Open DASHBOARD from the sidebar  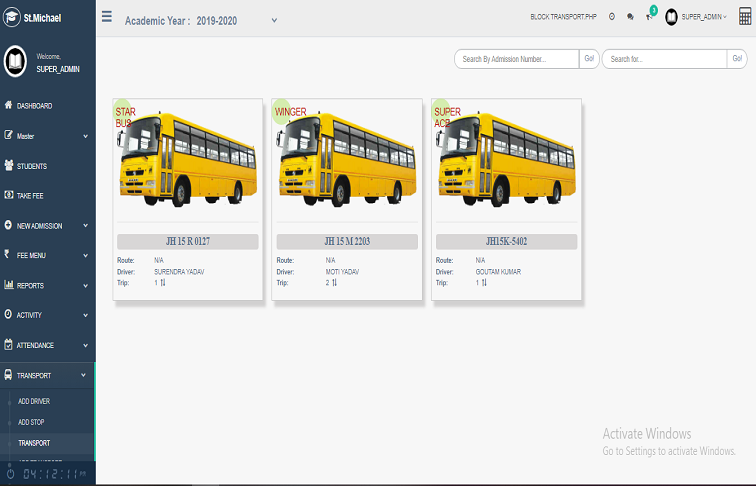click(x=47, y=106)
